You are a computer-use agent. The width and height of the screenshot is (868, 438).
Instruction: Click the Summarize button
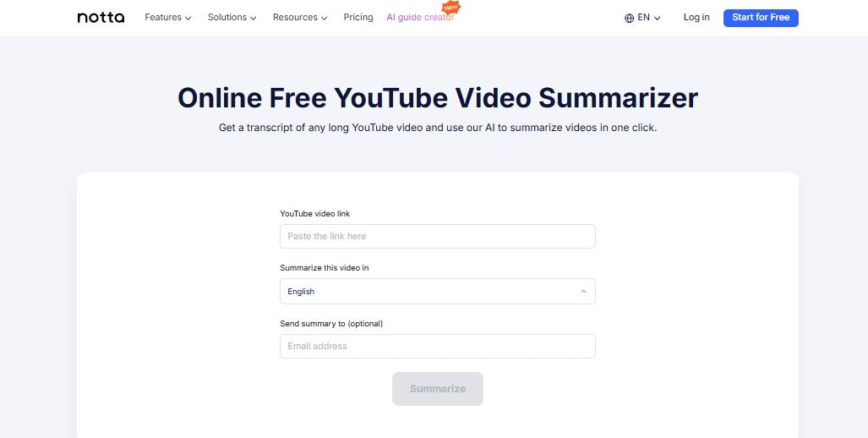(x=437, y=389)
